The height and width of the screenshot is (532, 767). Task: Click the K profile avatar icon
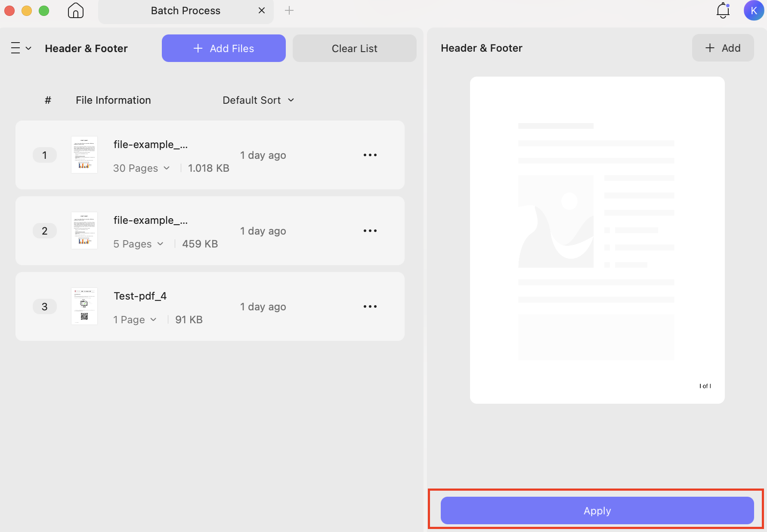click(754, 11)
